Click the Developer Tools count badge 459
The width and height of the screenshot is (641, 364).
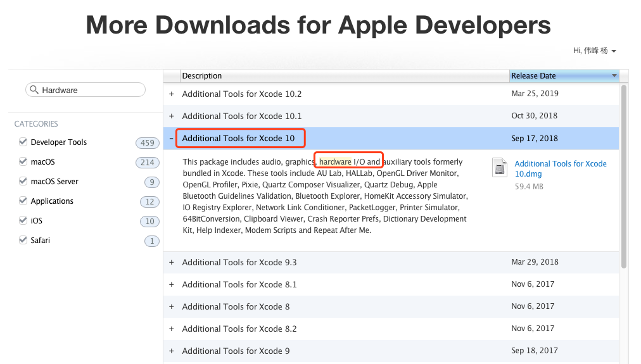147,142
